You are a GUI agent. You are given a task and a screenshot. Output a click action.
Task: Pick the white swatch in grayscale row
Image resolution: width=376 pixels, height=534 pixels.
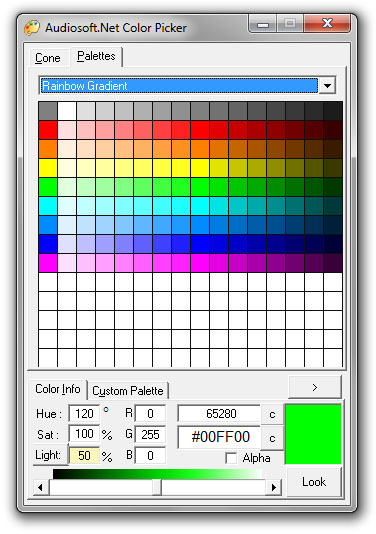(x=67, y=111)
